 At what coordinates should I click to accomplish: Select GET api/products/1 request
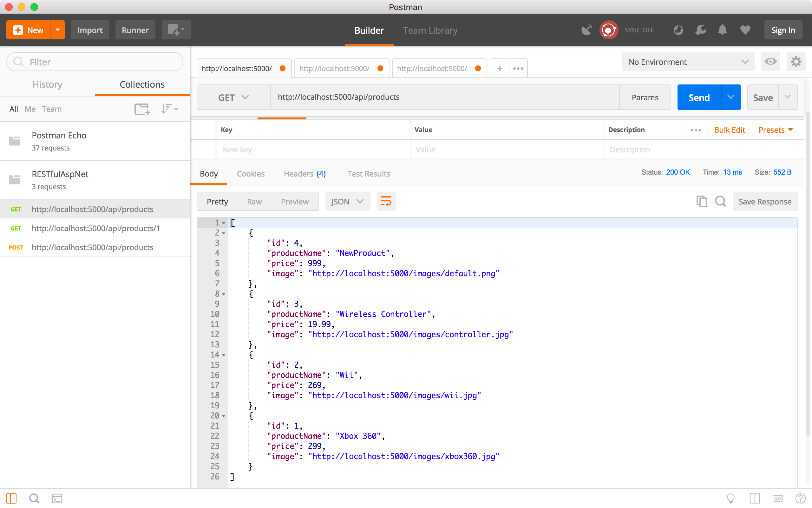coord(95,229)
